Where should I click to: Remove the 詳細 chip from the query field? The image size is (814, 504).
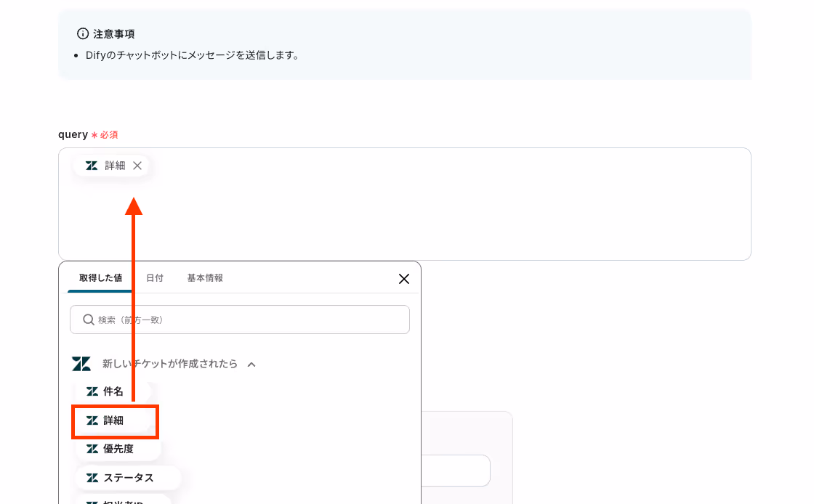[x=137, y=166]
